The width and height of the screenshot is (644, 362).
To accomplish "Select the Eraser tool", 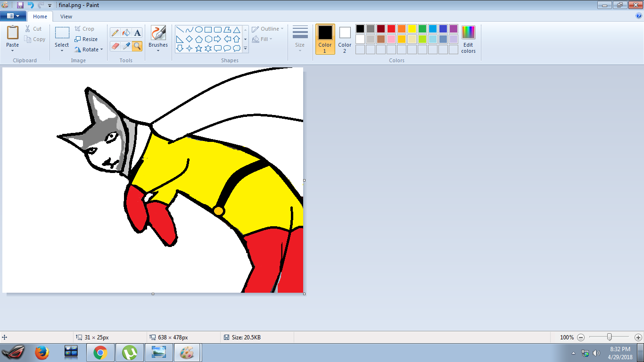I will 115,46.
